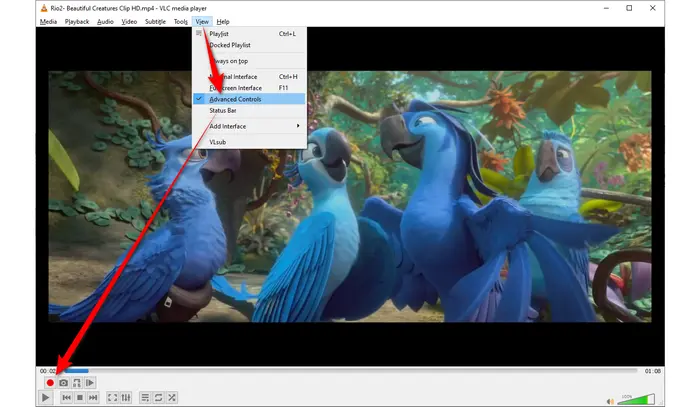The height and width of the screenshot is (407, 700).
Task: Open the Audio menu
Action: (x=105, y=21)
